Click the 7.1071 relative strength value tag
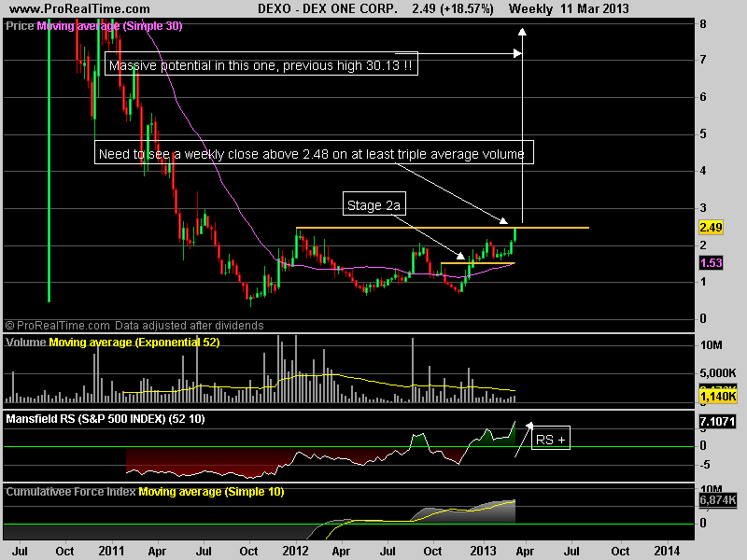This screenshot has height=560, width=747. pyautogui.click(x=717, y=422)
